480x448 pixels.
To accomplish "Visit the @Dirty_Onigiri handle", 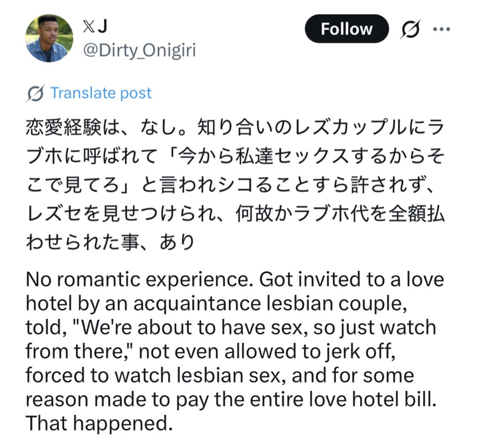I will (x=140, y=51).
